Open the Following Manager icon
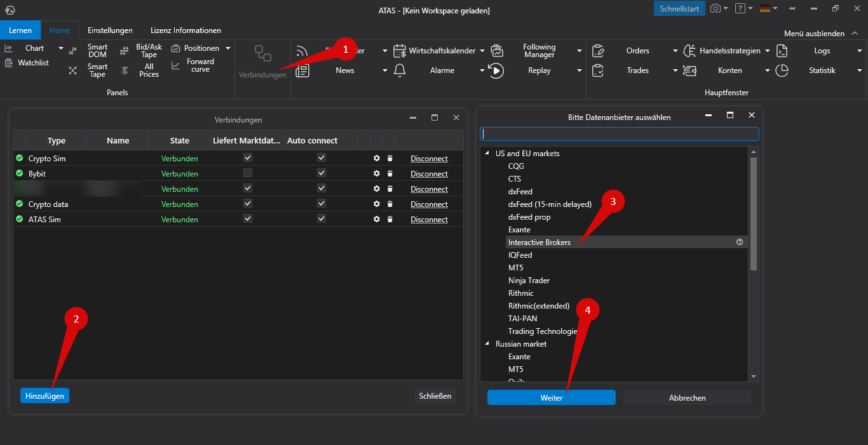 click(497, 51)
